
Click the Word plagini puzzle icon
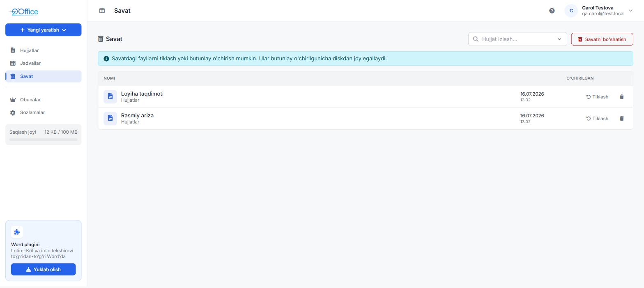click(x=17, y=232)
